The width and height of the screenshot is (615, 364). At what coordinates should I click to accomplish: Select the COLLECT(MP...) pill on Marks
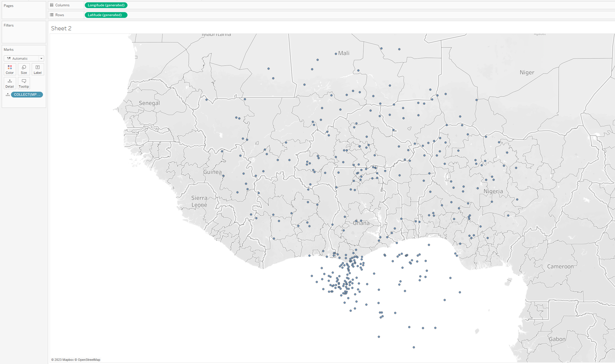coord(27,95)
